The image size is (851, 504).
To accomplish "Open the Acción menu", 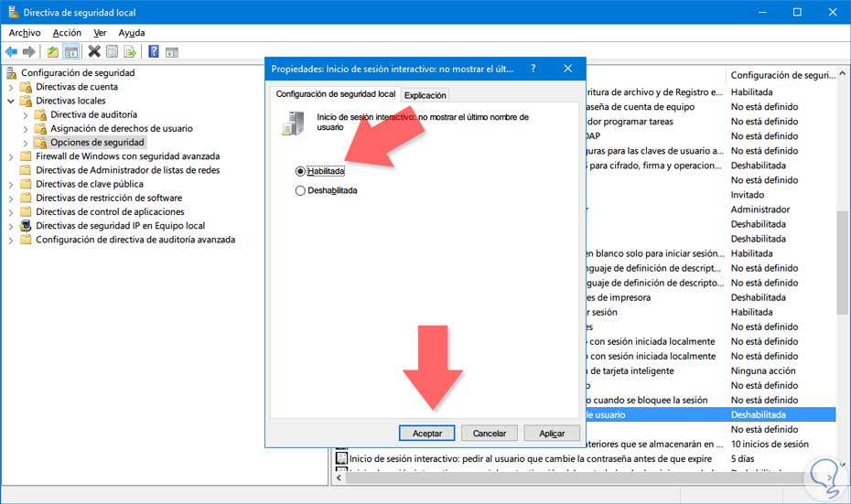I will (x=67, y=33).
